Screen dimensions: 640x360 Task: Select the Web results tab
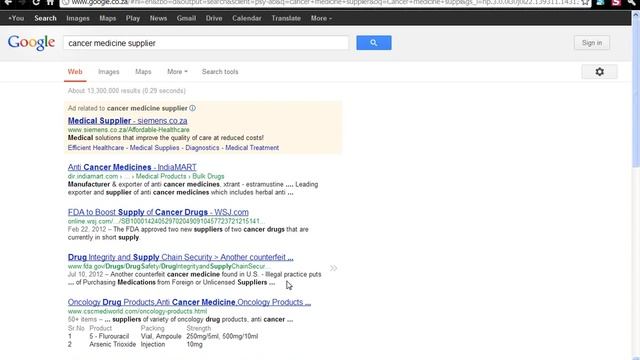pos(75,72)
